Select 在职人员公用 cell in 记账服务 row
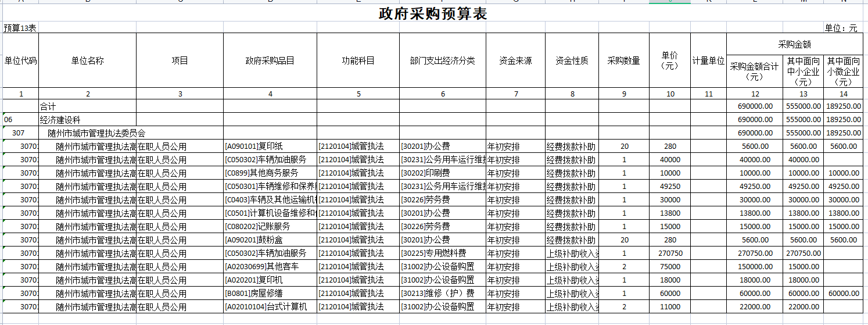Screen dimensions: 868x325 pyautogui.click(x=180, y=227)
